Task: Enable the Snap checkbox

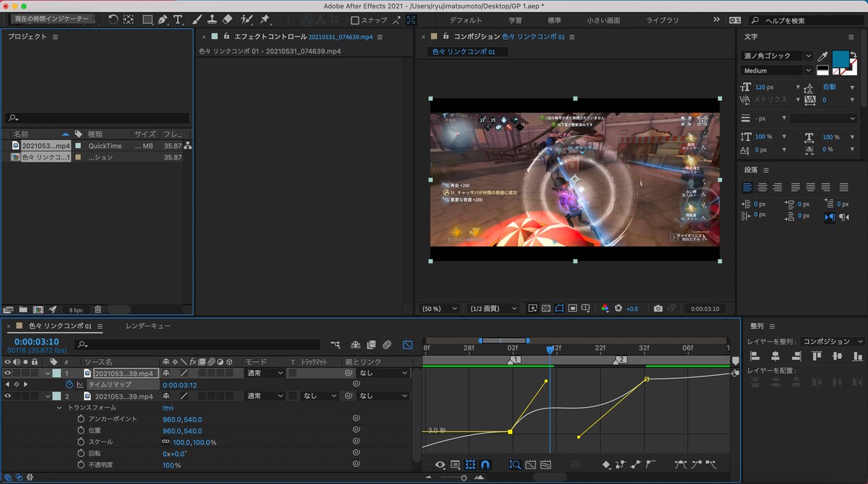Action: [355, 21]
